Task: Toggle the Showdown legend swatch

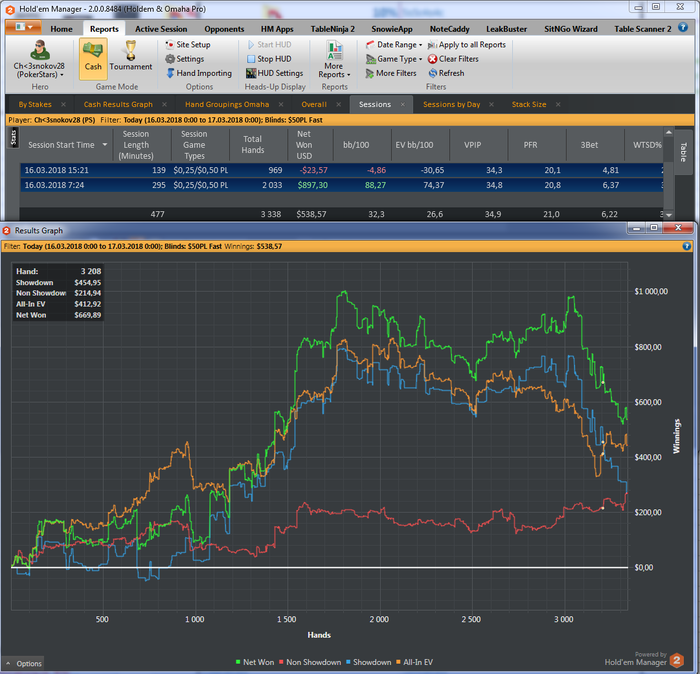Action: point(348,662)
